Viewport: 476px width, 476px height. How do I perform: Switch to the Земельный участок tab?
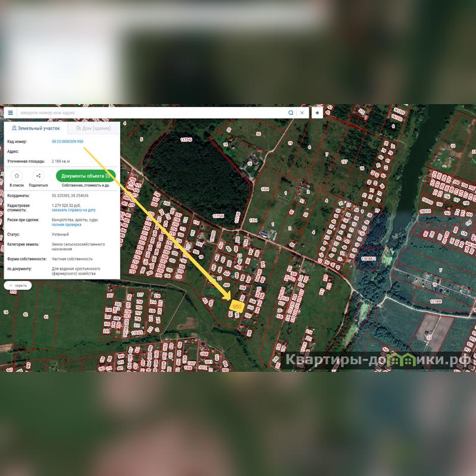(36, 128)
